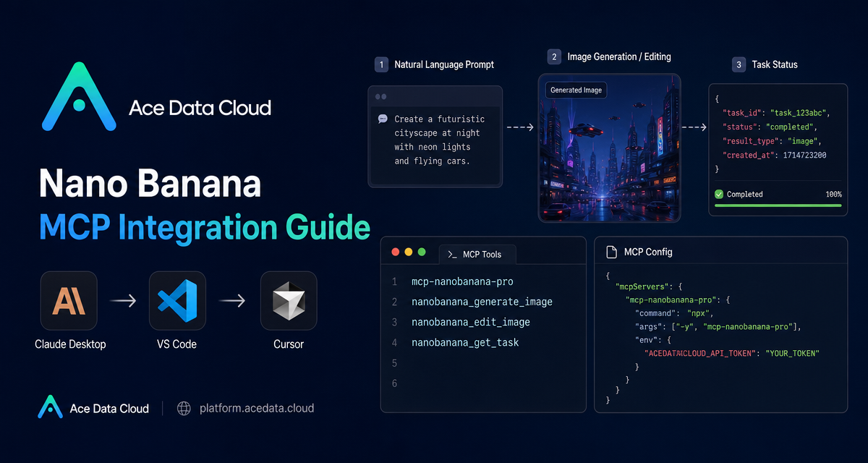Click the Image Generation / Editing heading
Viewport: 868px width, 463px height.
[619, 56]
